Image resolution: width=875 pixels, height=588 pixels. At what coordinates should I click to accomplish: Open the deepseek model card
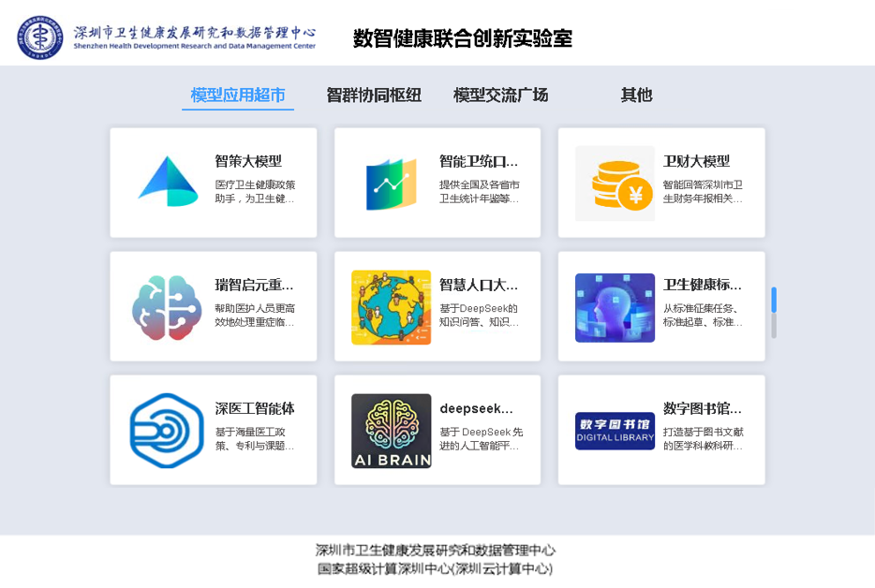click(437, 431)
